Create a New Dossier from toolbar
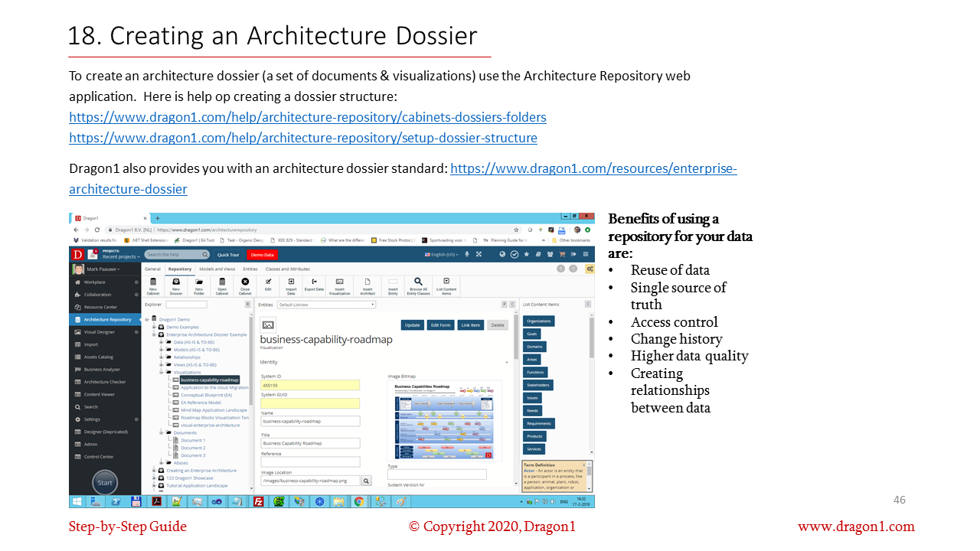 tap(175, 285)
